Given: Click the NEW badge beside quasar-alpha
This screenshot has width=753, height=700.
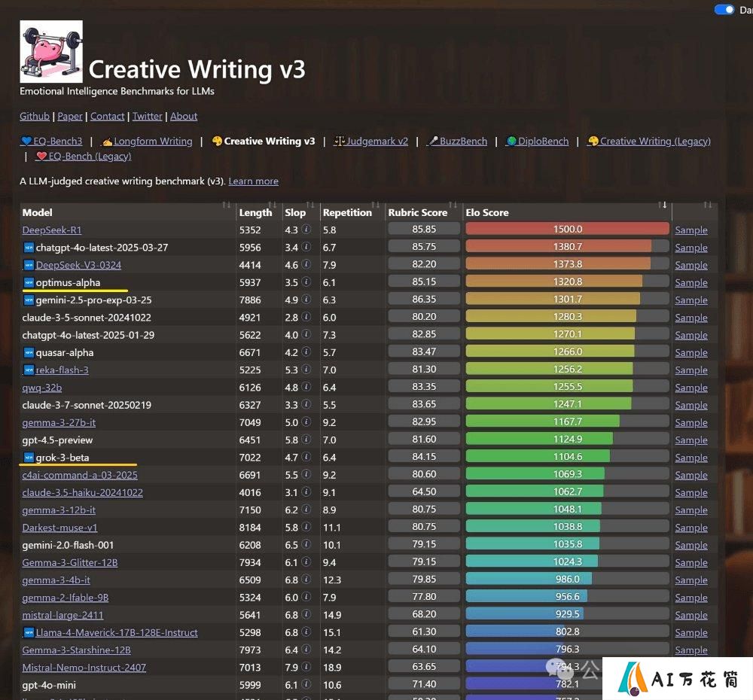Looking at the screenshot, I should [29, 352].
